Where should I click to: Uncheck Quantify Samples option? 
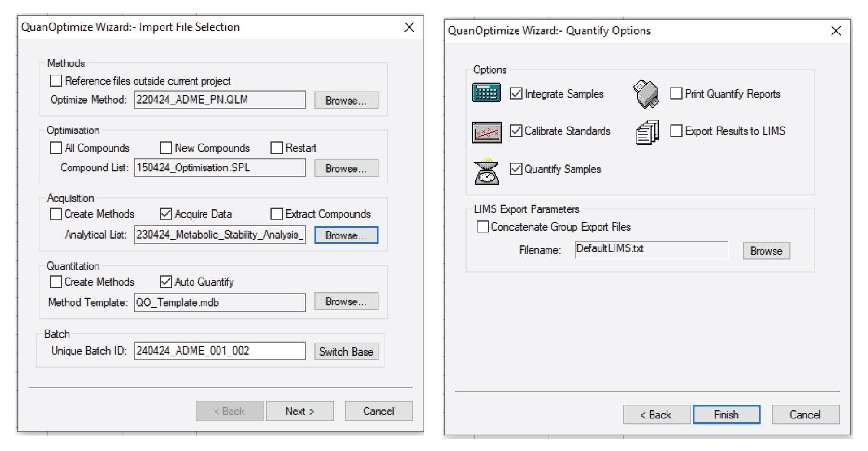[x=516, y=169]
